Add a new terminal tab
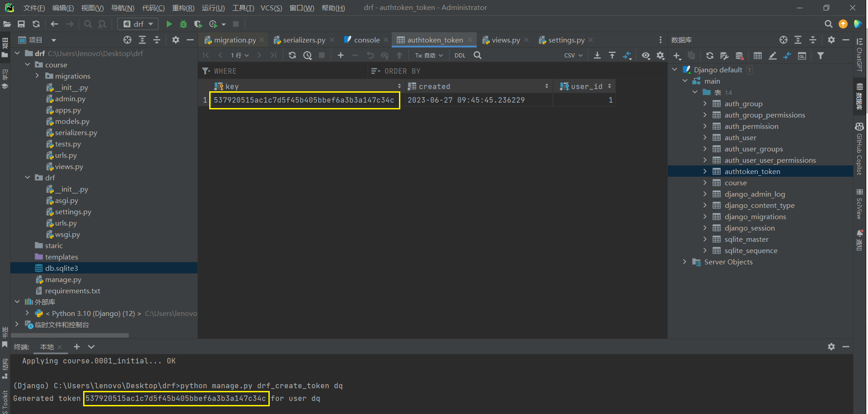 point(77,347)
